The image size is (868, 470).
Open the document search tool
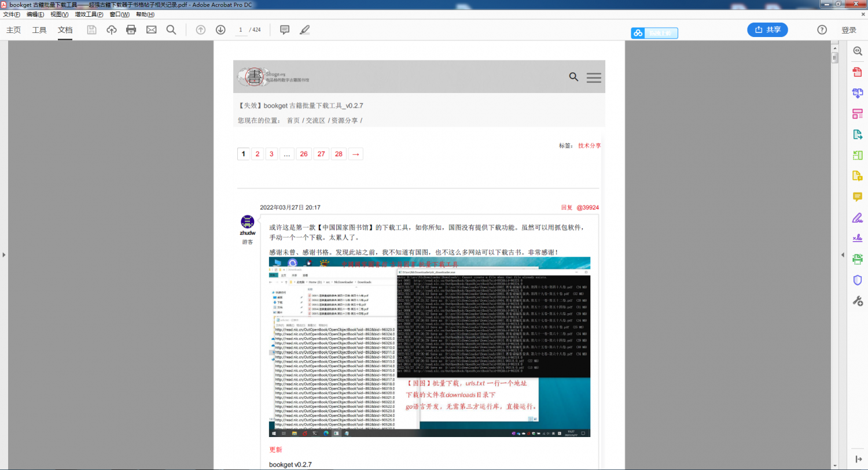tap(172, 29)
